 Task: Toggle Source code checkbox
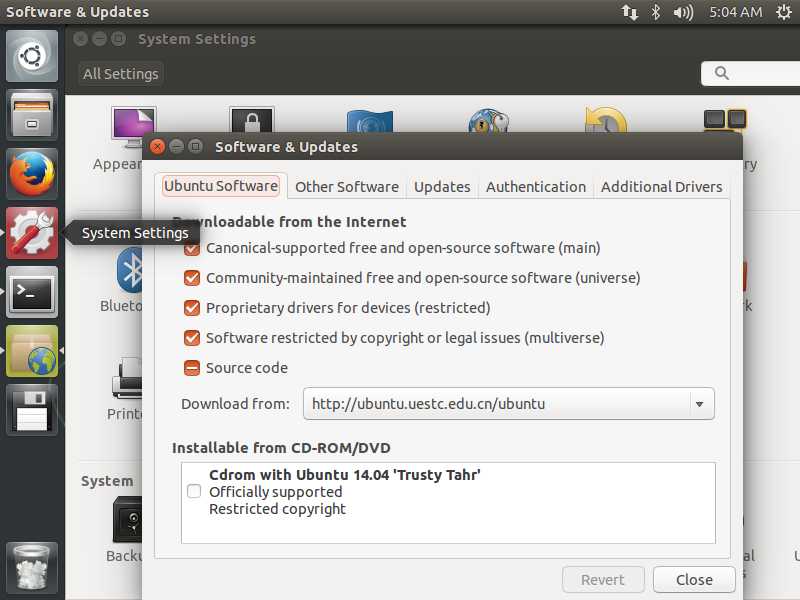[192, 368]
